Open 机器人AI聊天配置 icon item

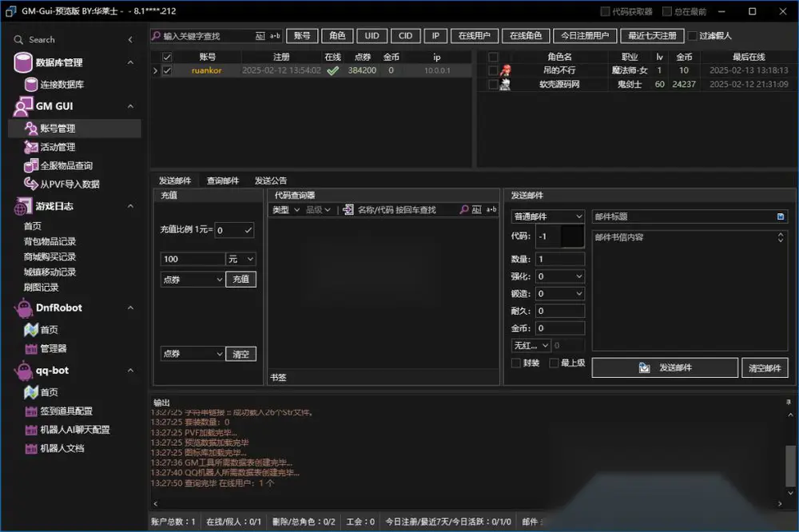pyautogui.click(x=31, y=430)
